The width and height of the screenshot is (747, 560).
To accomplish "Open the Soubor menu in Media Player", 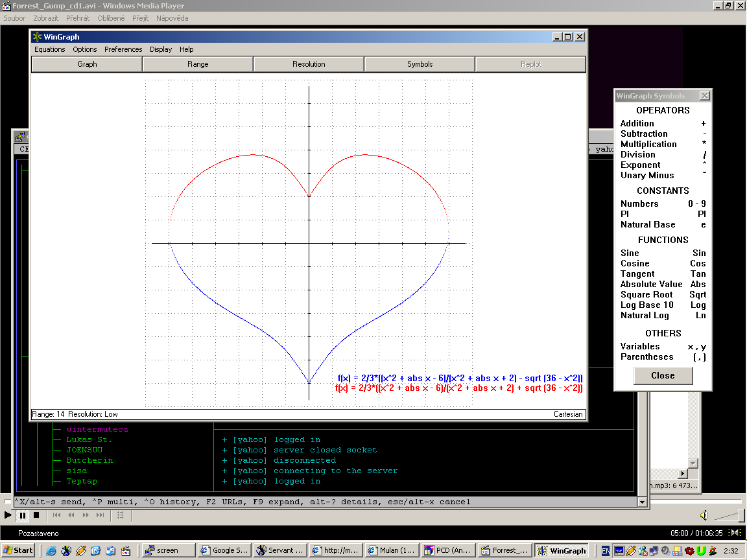I will coord(15,18).
